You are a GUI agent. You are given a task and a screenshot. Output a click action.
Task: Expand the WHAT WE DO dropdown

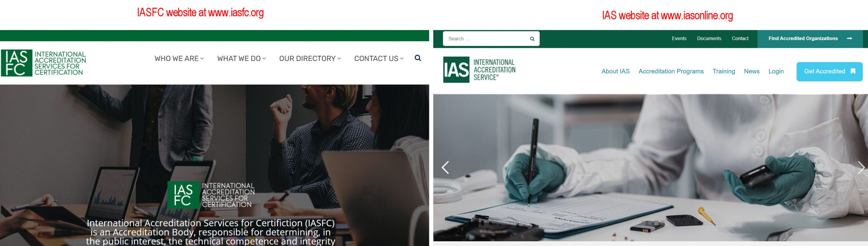click(241, 58)
